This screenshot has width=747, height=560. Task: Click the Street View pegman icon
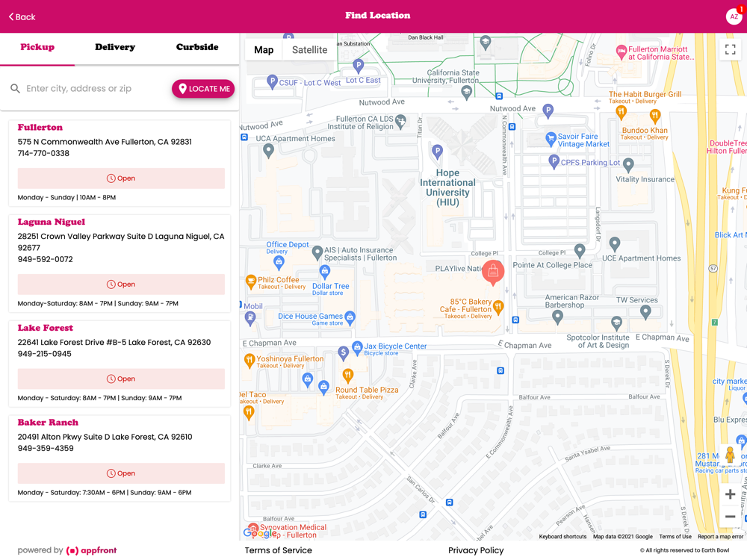click(x=730, y=455)
